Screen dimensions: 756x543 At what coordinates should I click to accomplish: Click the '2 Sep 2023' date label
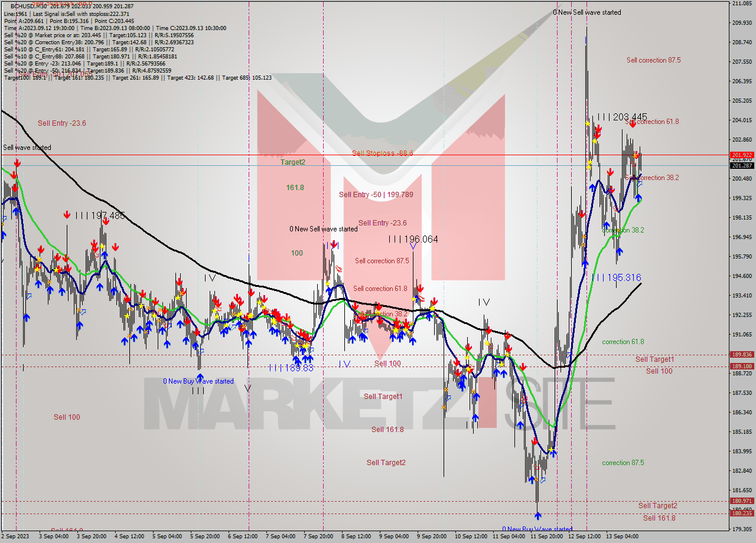point(15,537)
